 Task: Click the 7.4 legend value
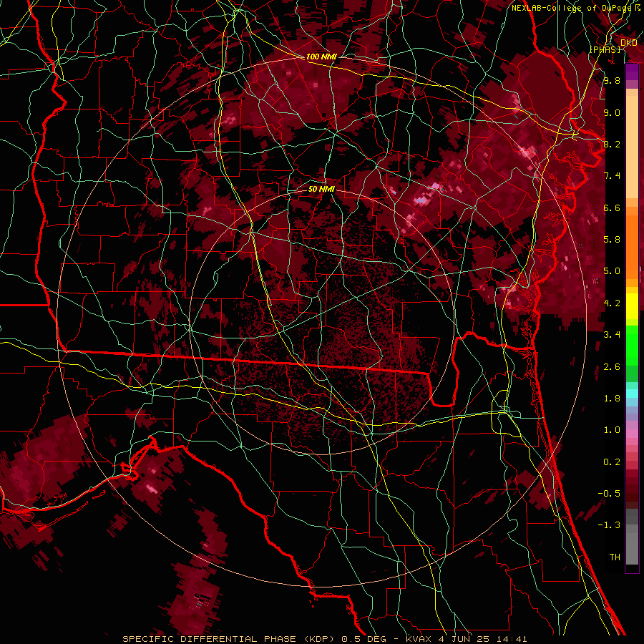click(x=612, y=176)
